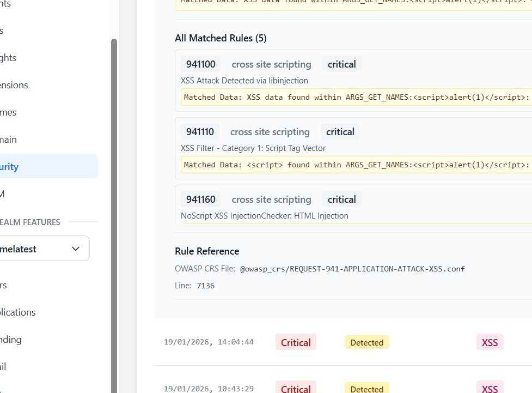
Task: Click the sidebar vertical scrollbar
Action: tap(114, 218)
